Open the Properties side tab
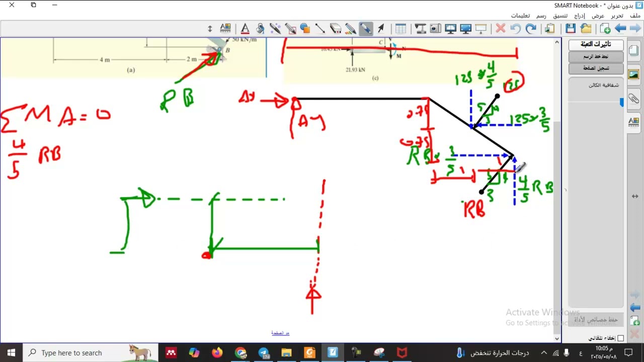This screenshot has width=644, height=362. click(x=633, y=122)
